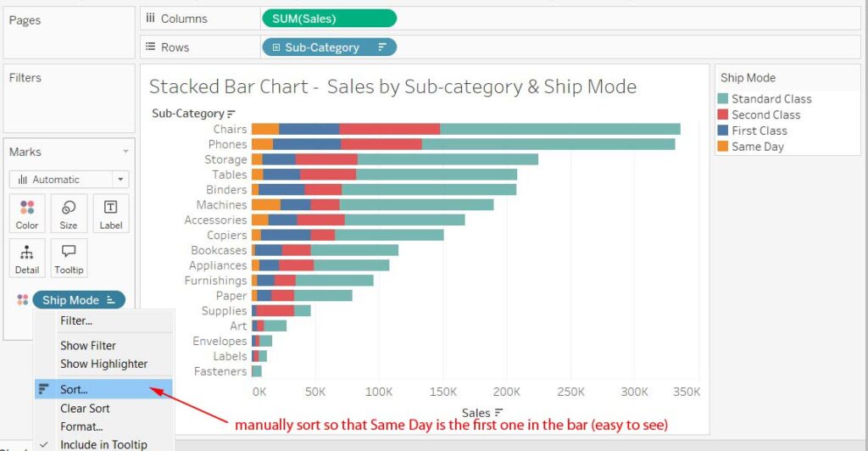
Task: Click the SUM(Sales) pill on Columns
Action: 328,19
